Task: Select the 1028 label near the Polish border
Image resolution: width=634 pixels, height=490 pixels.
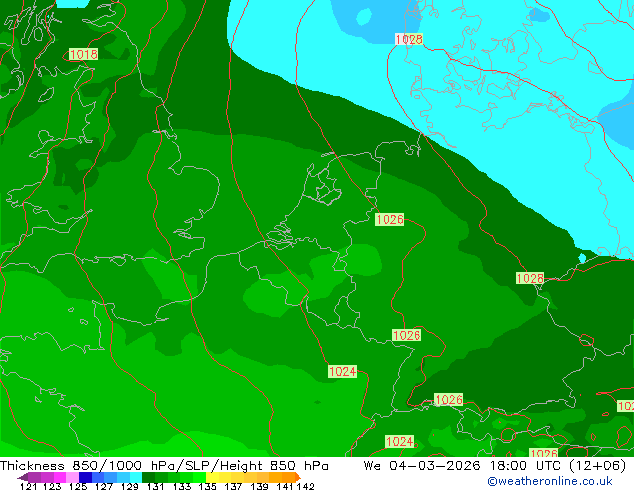Action: coord(530,278)
